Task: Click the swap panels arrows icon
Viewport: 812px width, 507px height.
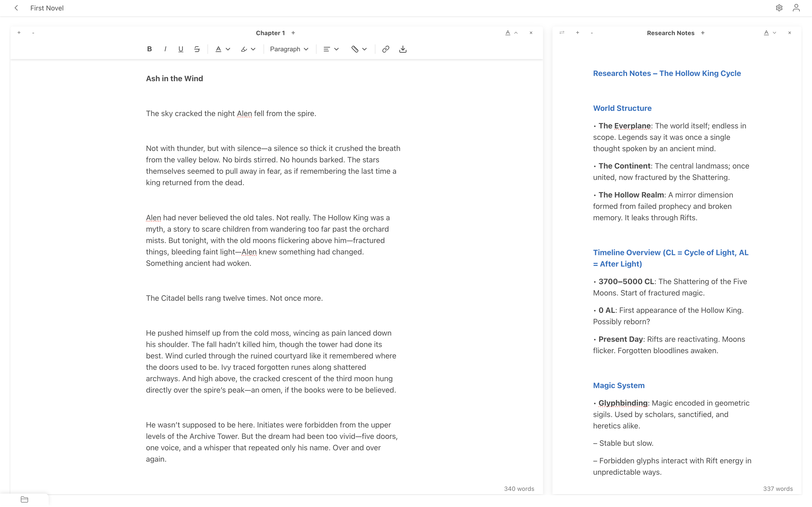Action: click(562, 33)
